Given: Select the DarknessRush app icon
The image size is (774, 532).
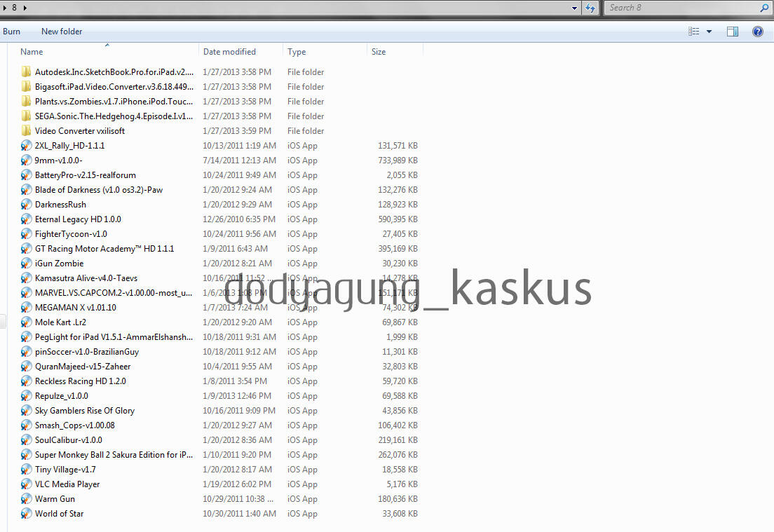Looking at the screenshot, I should point(26,205).
